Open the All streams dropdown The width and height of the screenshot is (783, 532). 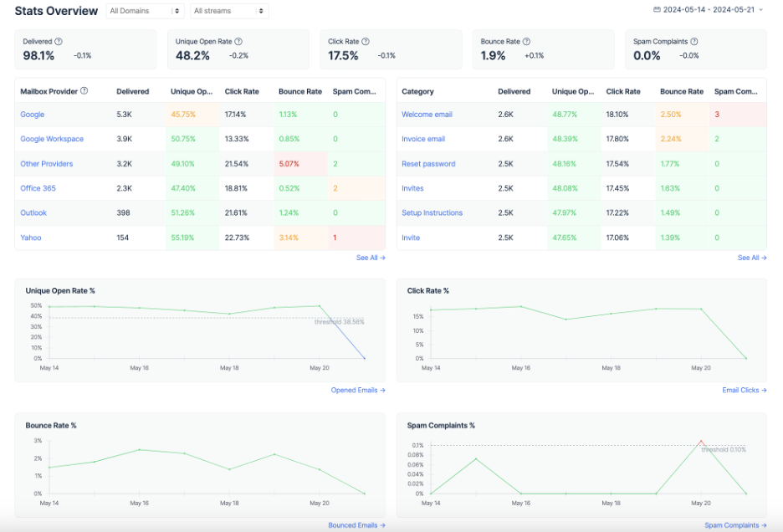(227, 11)
